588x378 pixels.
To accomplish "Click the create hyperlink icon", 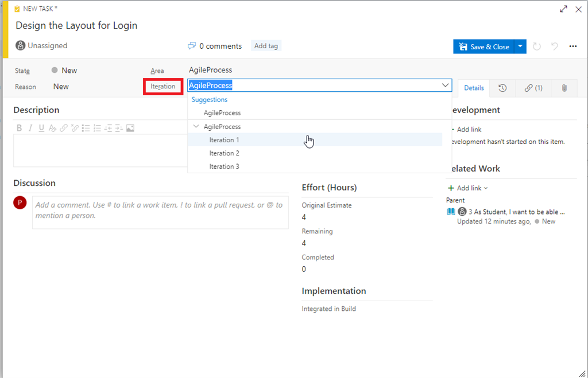I will coord(64,128).
